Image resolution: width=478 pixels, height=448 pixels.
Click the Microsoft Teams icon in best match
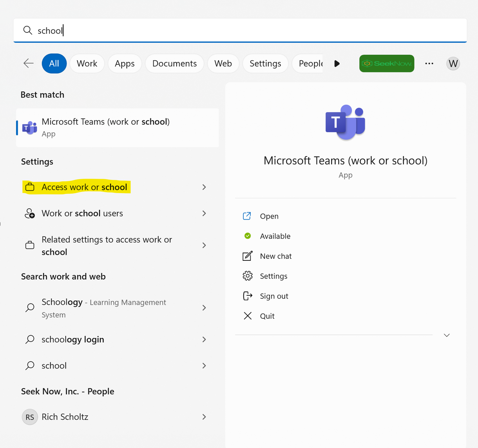click(29, 128)
